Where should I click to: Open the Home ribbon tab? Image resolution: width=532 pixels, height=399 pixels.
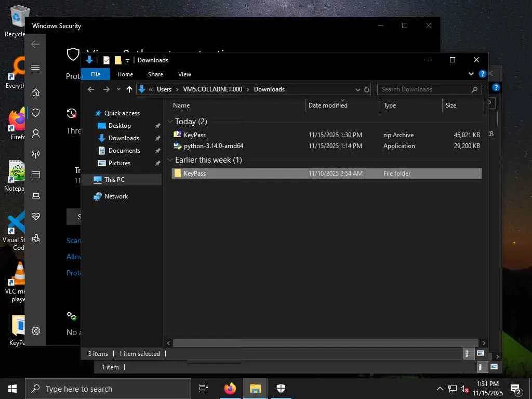tap(125, 74)
